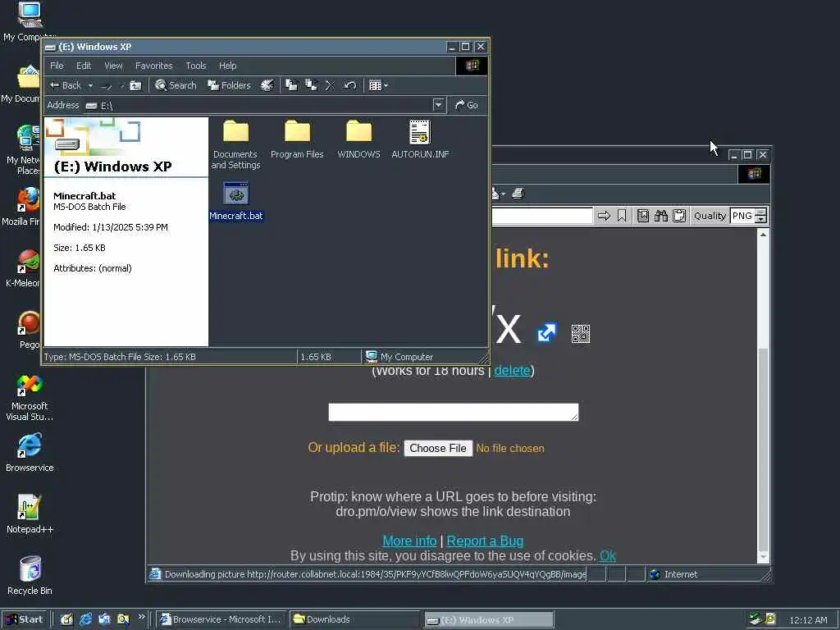Open the View menu in Explorer
Viewport: 840px width, 630px height.
113,66
